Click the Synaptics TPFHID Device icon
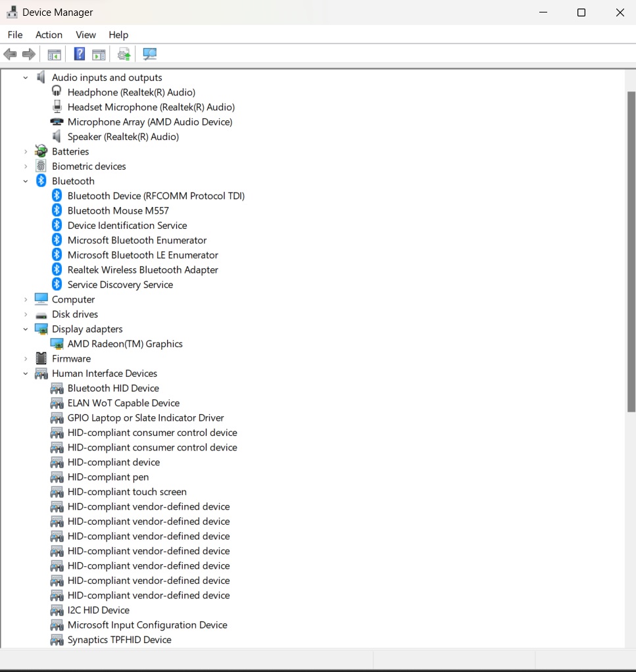 (57, 639)
